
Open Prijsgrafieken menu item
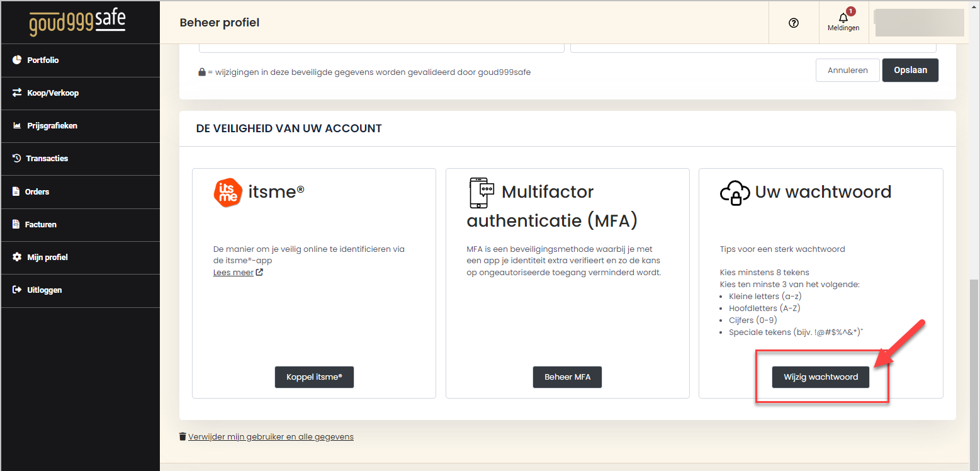[80, 125]
